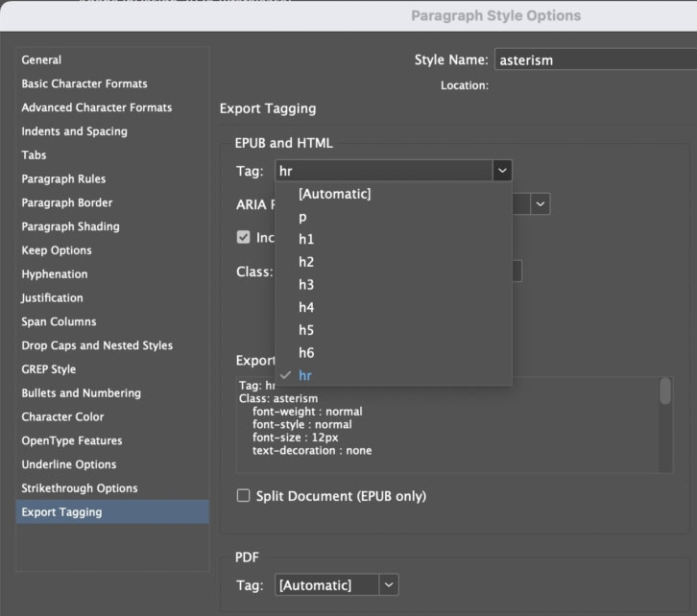Choose h4 tag from list
This screenshot has width=697, height=616.
point(394,307)
